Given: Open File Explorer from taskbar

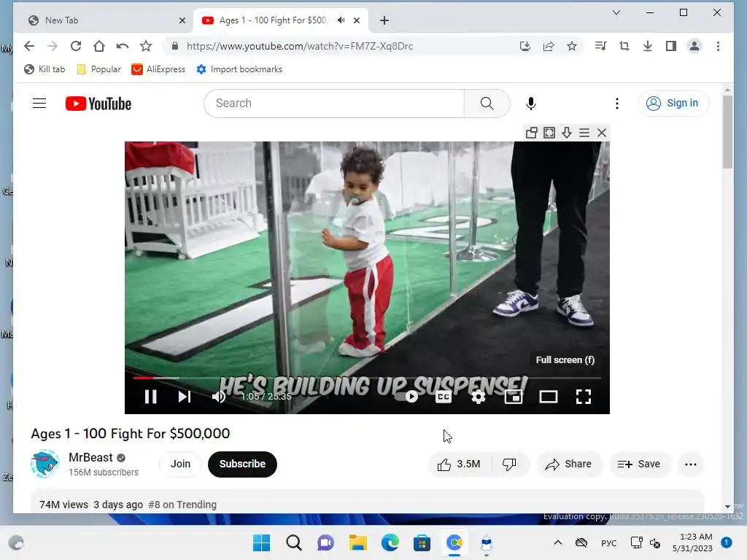Looking at the screenshot, I should coord(357,542).
